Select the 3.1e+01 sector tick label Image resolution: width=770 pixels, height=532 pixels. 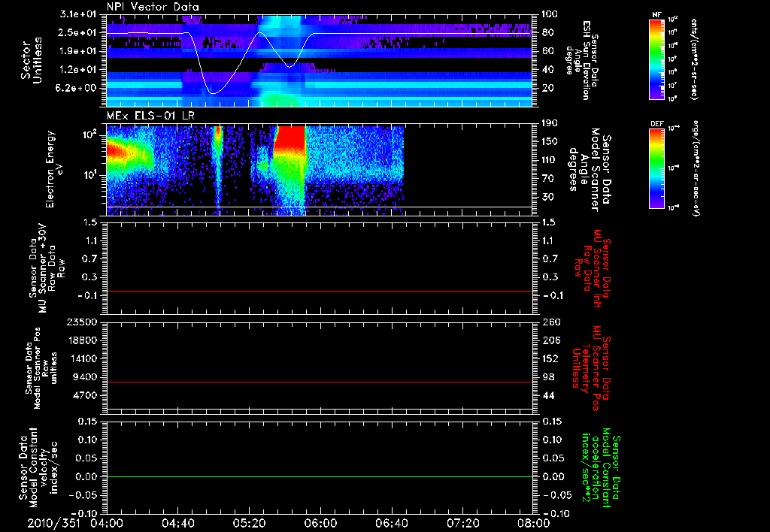[78, 14]
